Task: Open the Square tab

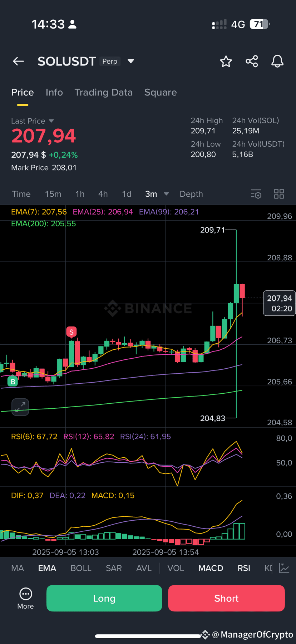Action: 161,92
